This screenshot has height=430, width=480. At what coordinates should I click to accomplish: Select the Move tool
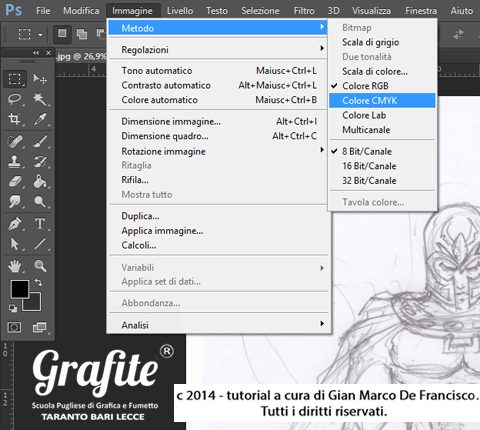point(40,79)
